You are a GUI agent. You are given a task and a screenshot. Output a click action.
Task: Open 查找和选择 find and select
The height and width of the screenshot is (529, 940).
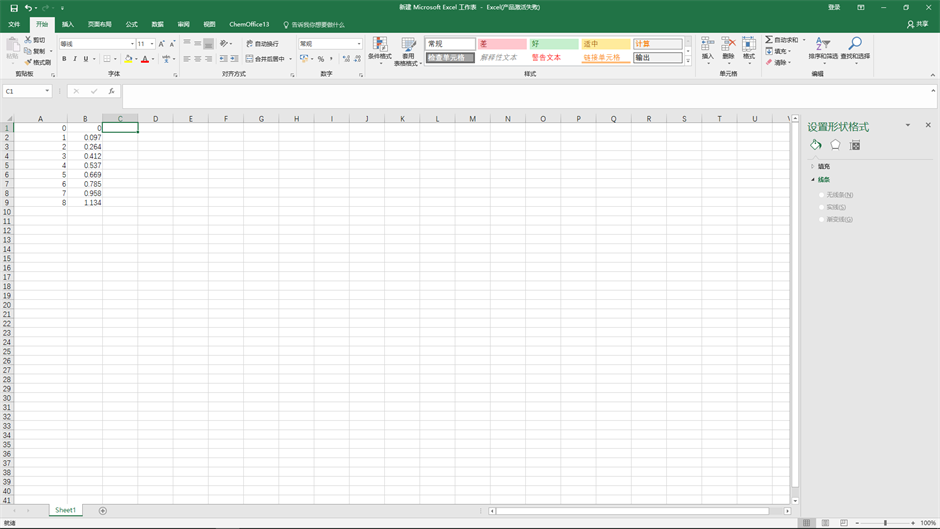click(x=854, y=50)
